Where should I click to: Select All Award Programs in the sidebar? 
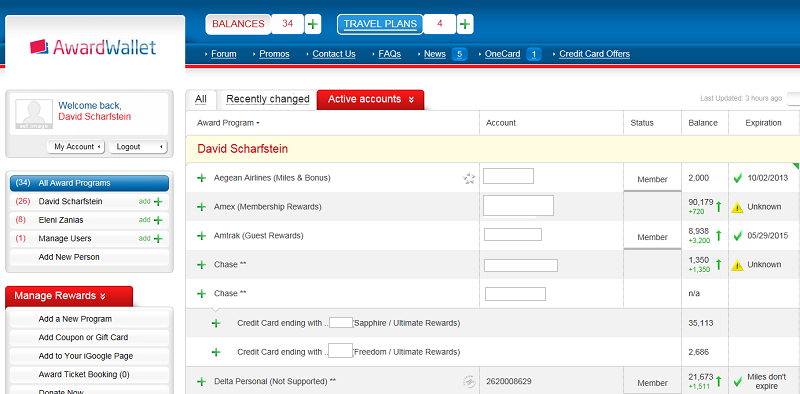[x=89, y=183]
